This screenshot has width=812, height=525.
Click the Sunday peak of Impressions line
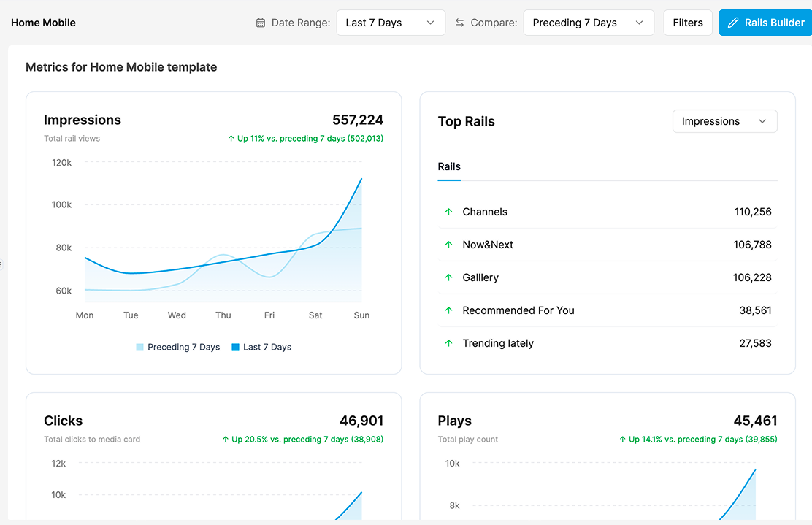click(x=361, y=179)
